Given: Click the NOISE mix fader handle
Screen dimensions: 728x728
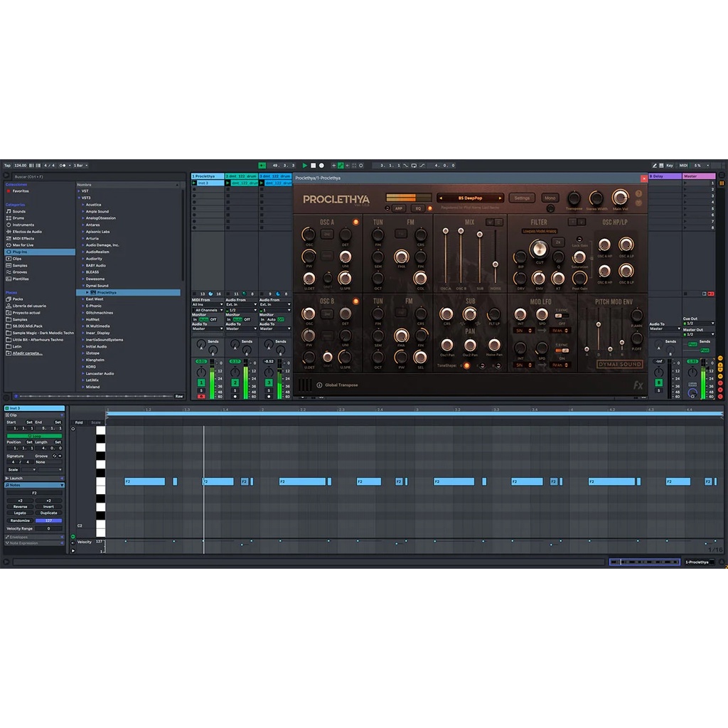Looking at the screenshot, I should tap(496, 264).
